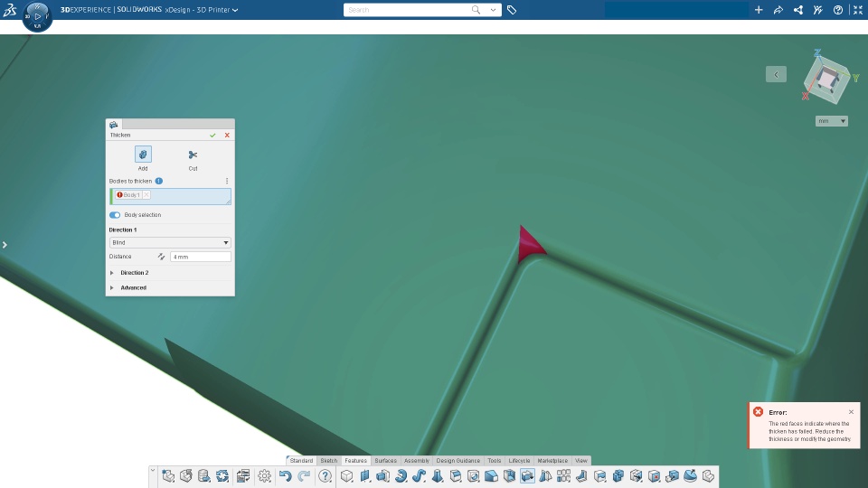Screen dimensions: 868x488
Task: Open the Blind end condition dropdown
Action: [170, 242]
